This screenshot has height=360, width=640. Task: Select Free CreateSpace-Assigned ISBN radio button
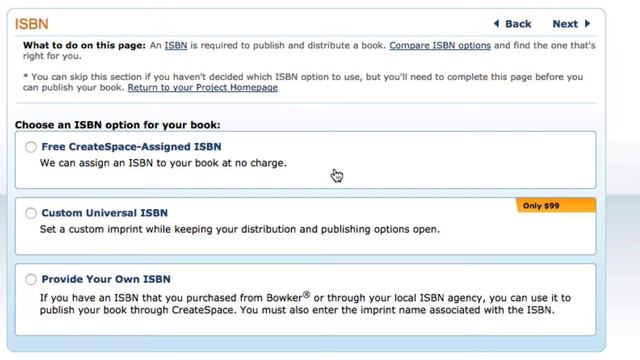coord(31,147)
